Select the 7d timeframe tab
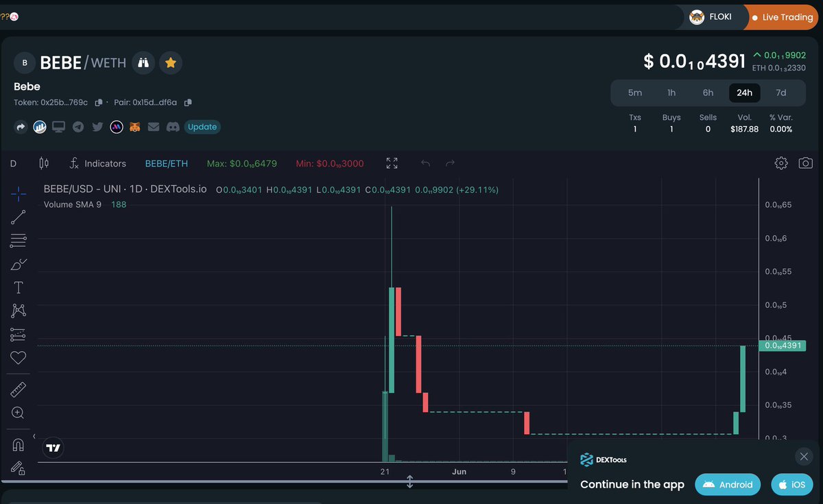The height and width of the screenshot is (504, 823). pyautogui.click(x=781, y=93)
